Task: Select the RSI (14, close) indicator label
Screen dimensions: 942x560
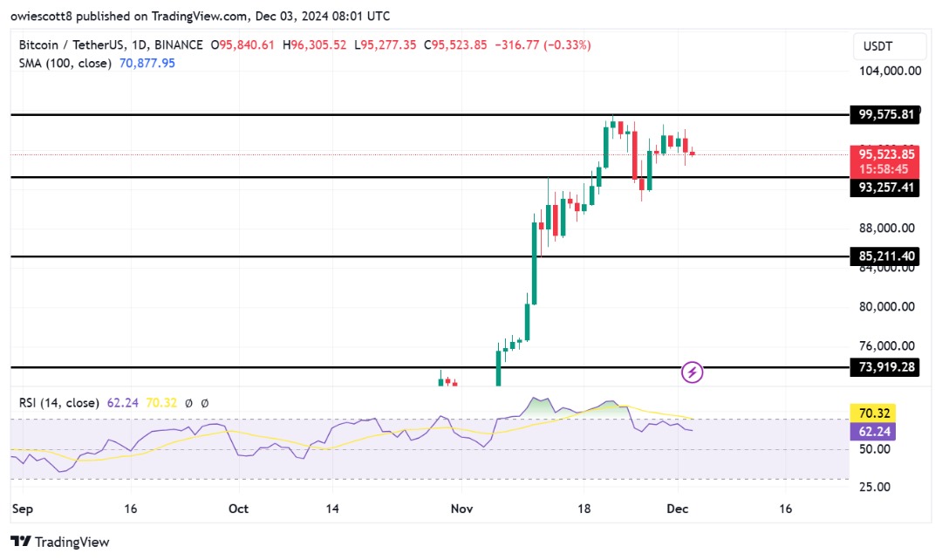Action: point(59,403)
